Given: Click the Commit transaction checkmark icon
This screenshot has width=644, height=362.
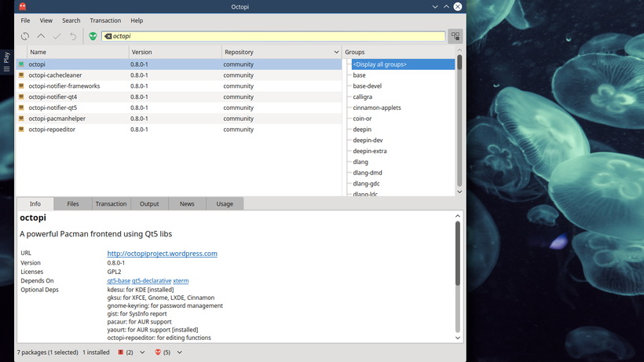Looking at the screenshot, I should point(57,36).
